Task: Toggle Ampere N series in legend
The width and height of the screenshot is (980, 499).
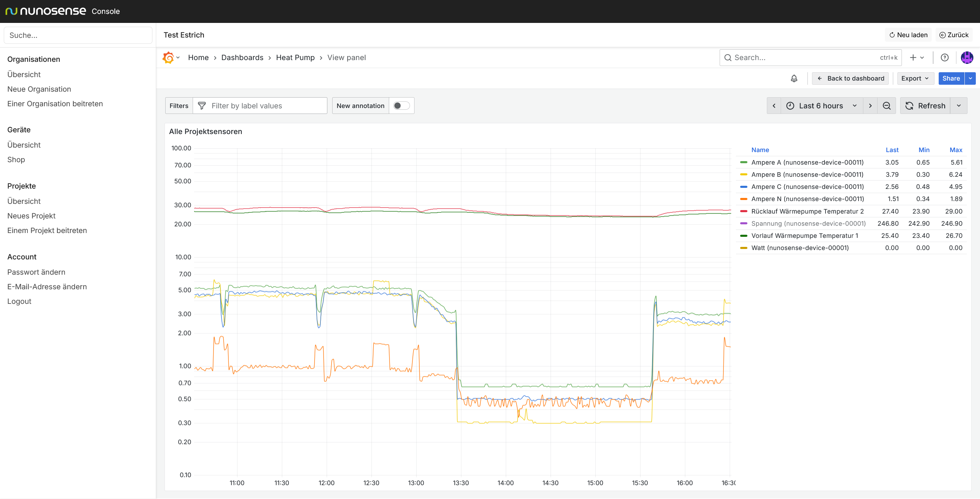Action: pos(807,199)
